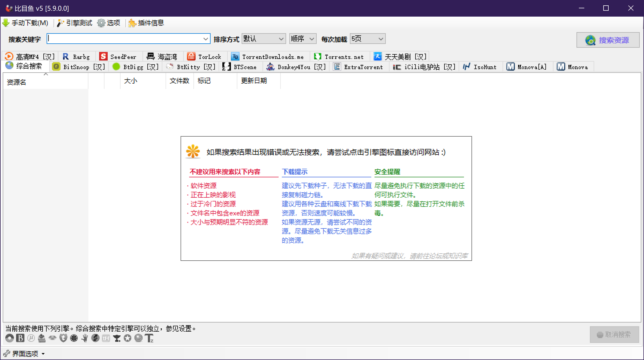The height and width of the screenshot is (360, 644).
Task: Click the µ circle engine icon
Action: 31,338
